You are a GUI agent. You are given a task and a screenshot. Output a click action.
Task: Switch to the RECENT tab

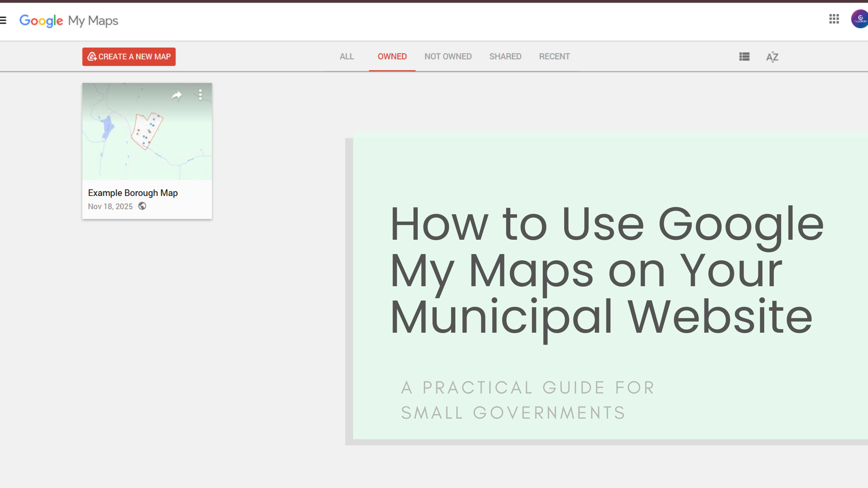(x=554, y=56)
